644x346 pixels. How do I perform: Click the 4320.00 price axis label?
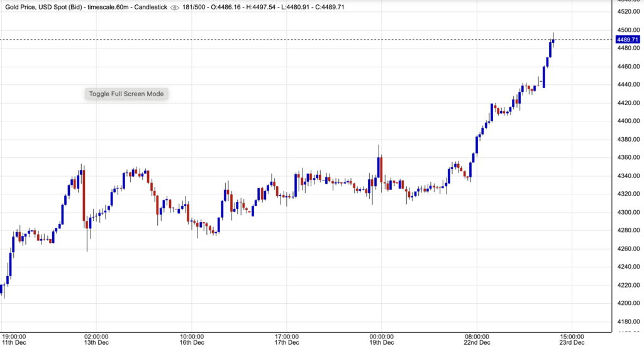click(x=628, y=194)
